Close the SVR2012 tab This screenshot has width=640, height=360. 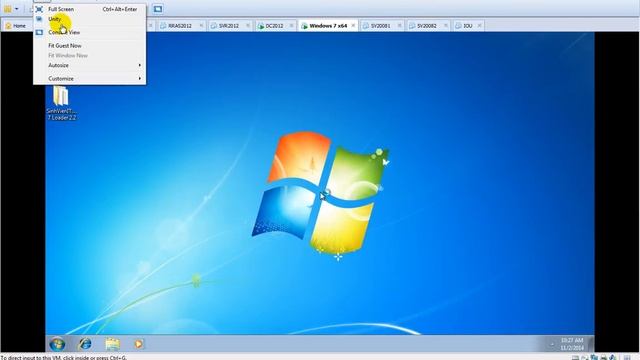coord(248,26)
